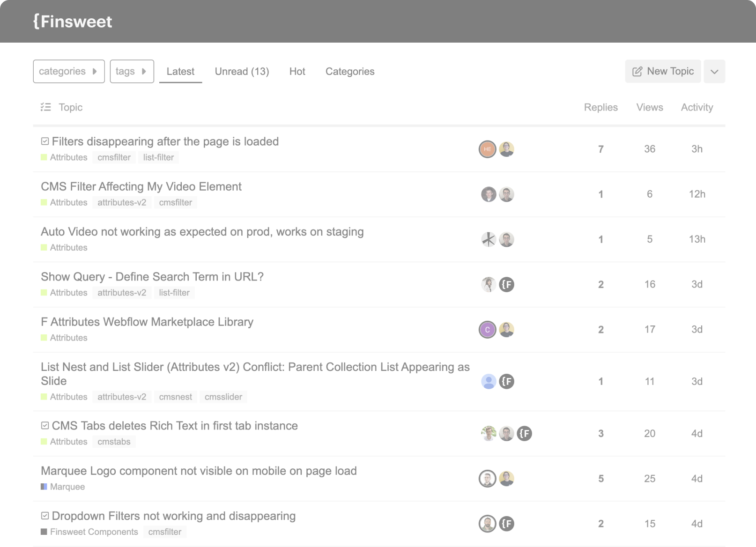
Task: Open topic List Nest and List Slider Conflict
Action: 255,374
